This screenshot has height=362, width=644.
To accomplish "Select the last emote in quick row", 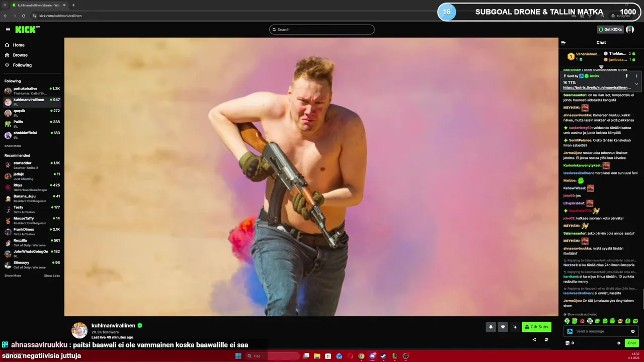I will (635, 321).
